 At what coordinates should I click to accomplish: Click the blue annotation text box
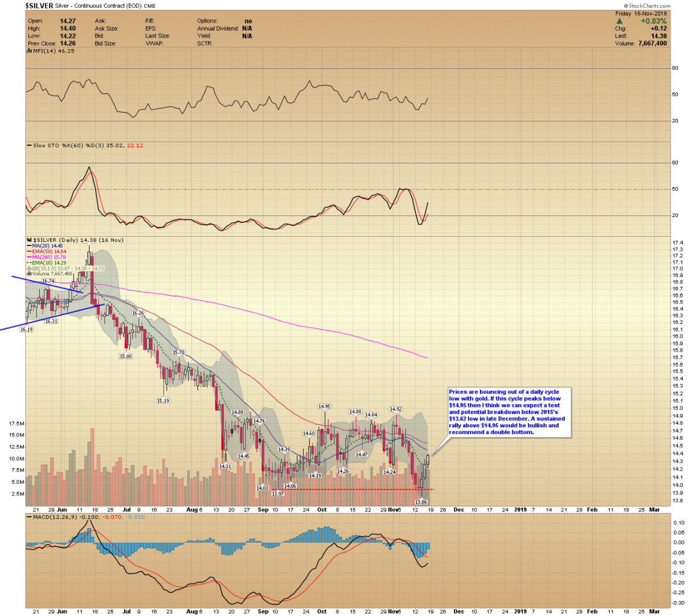click(508, 412)
